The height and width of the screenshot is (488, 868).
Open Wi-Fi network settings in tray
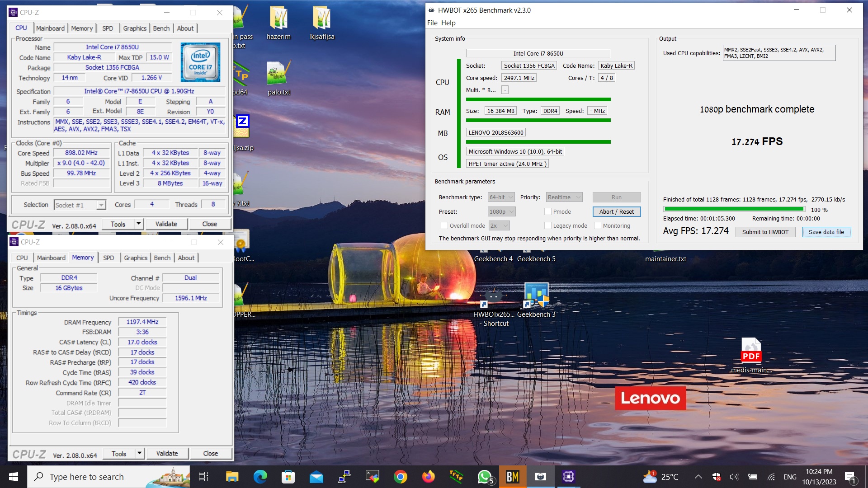point(771,477)
